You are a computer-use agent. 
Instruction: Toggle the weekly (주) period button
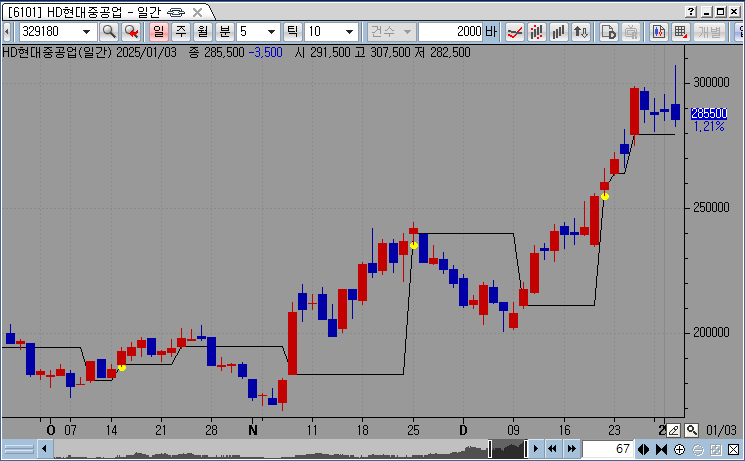point(180,32)
